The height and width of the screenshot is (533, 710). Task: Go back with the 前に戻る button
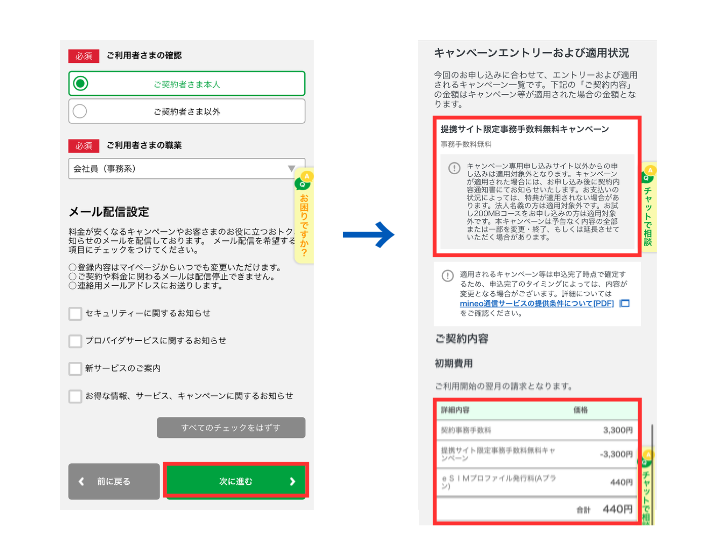pos(114,481)
